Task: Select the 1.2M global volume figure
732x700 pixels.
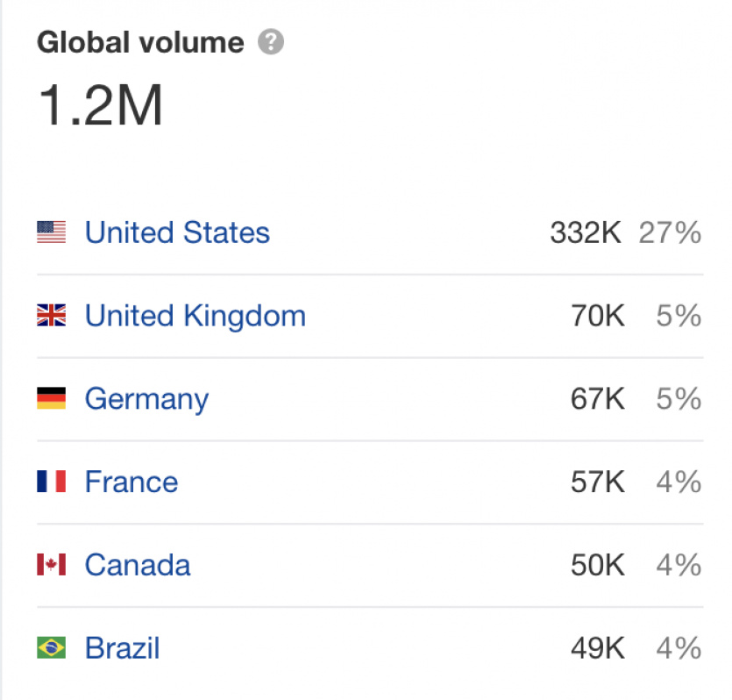Action: click(x=100, y=104)
